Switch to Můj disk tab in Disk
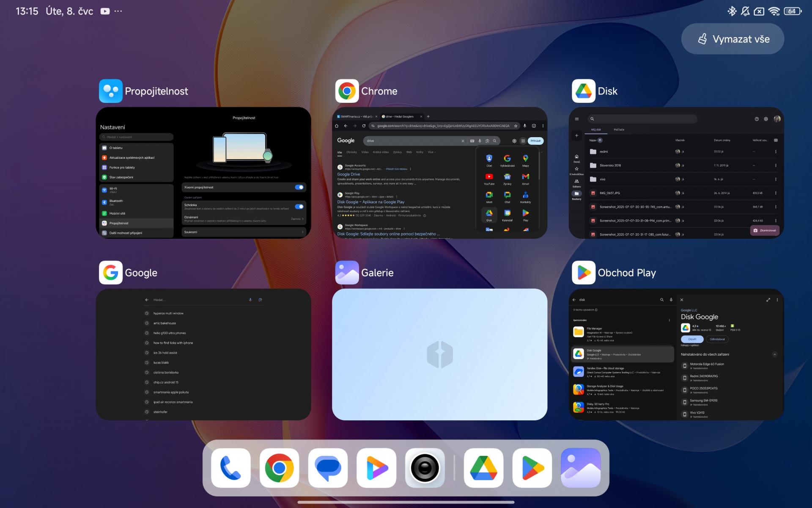The height and width of the screenshot is (508, 812). 596,130
